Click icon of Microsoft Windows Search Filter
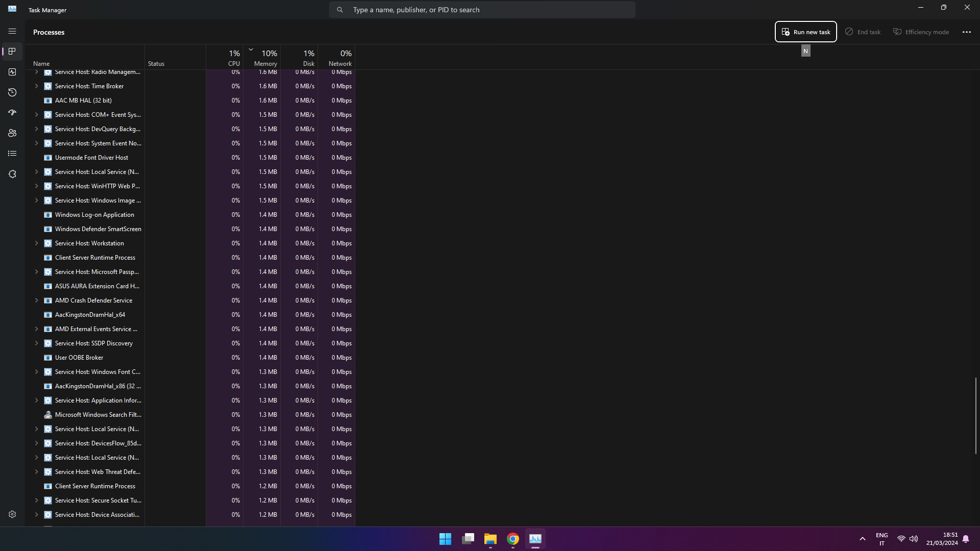The height and width of the screenshot is (551, 980). [48, 415]
